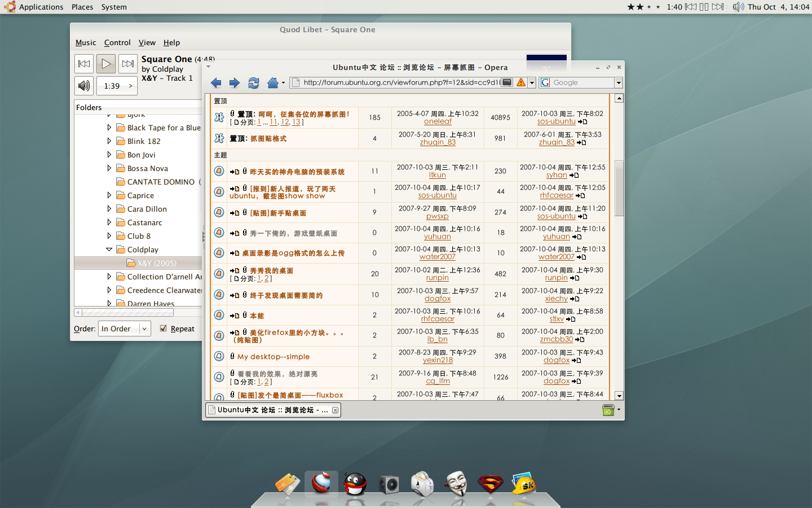Open home button dropdown arrow
This screenshot has height=508, width=812.
point(283,83)
